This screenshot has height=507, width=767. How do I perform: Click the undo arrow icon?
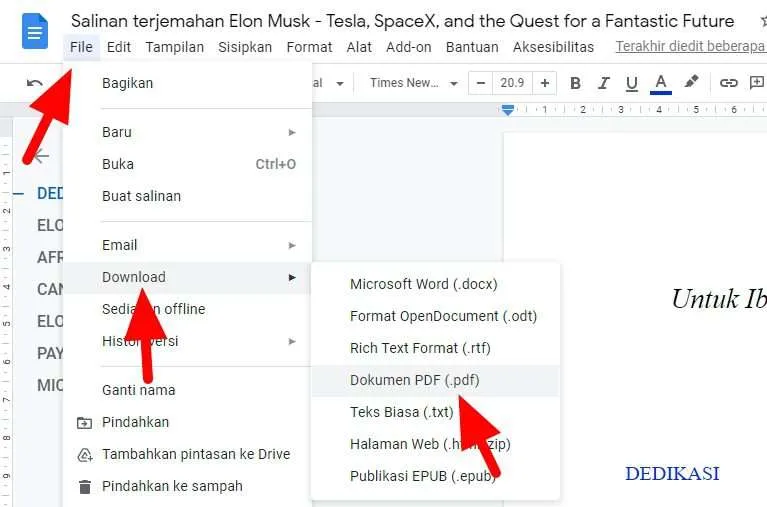tap(34, 83)
